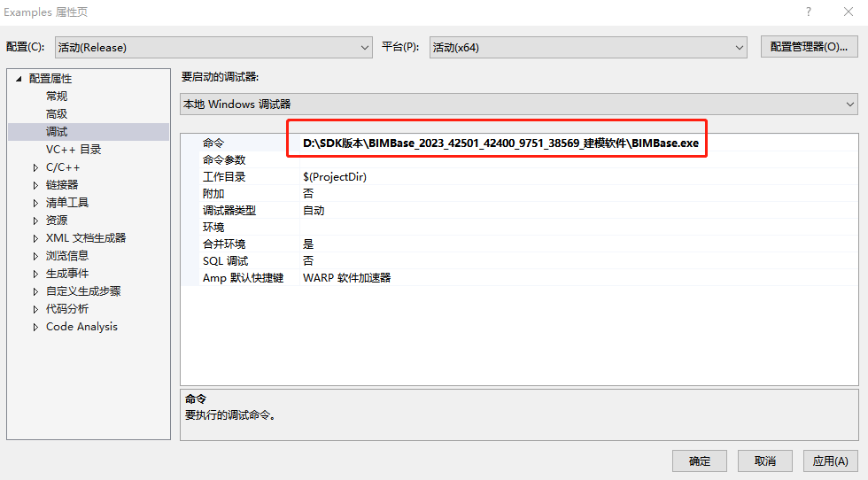This screenshot has height=480, width=868.
Task: Select 调试 in the property tree
Action: [57, 132]
